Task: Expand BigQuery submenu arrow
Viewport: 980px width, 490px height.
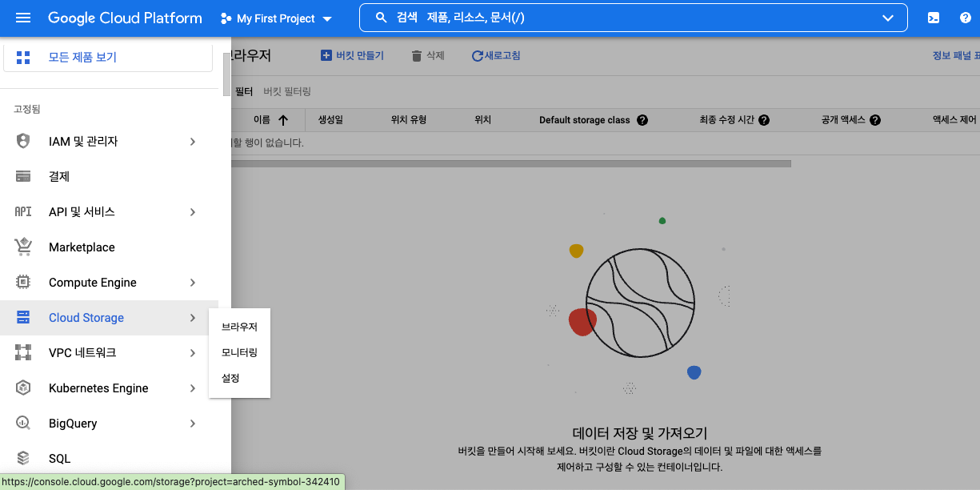Action: point(193,423)
